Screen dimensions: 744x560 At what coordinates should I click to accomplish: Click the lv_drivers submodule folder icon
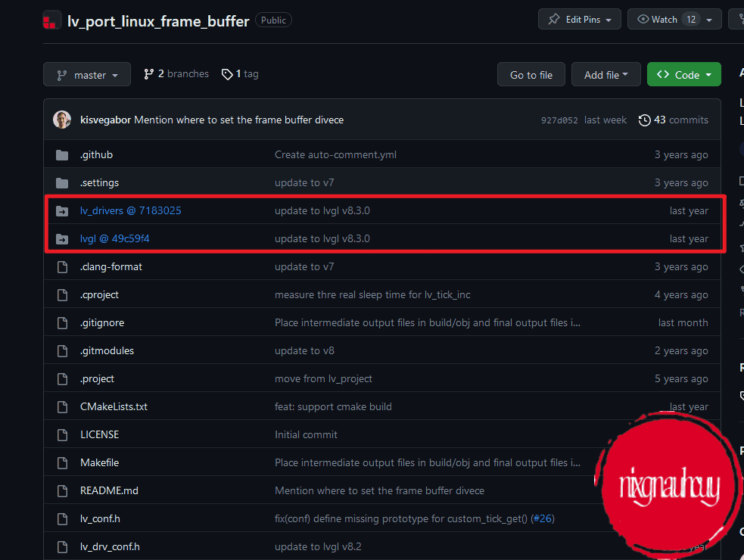point(62,210)
